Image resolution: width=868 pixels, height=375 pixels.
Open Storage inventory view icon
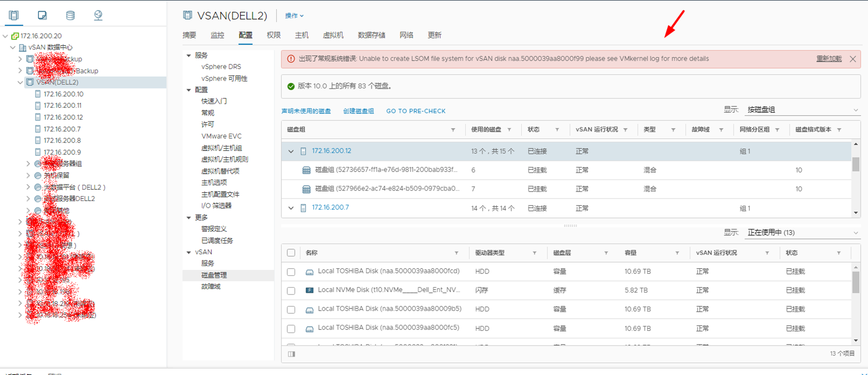[70, 15]
